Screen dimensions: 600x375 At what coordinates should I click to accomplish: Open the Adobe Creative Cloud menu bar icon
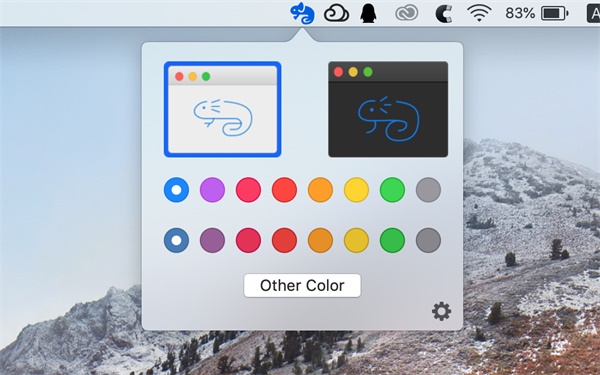pos(406,14)
